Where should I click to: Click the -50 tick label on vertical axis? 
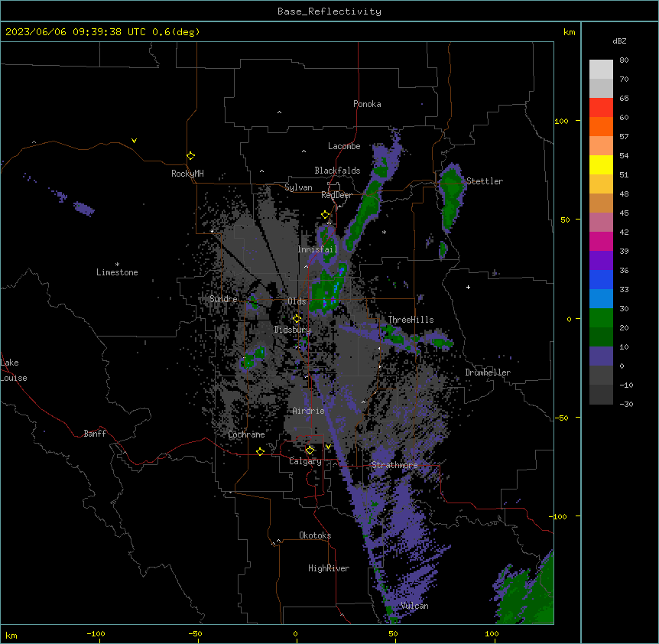click(x=561, y=418)
